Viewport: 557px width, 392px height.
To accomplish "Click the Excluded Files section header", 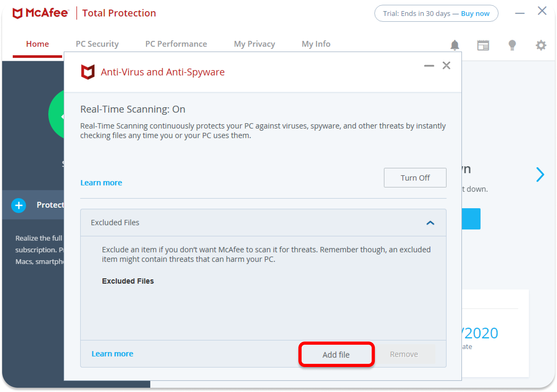I will 115,223.
